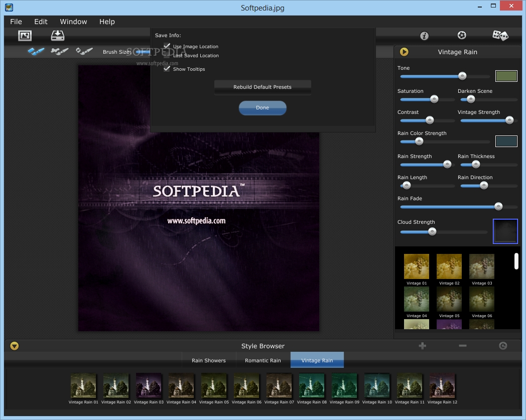This screenshot has width=526, height=420.
Task: Select the Vintage 05 preset thumbnail
Action: point(449,299)
